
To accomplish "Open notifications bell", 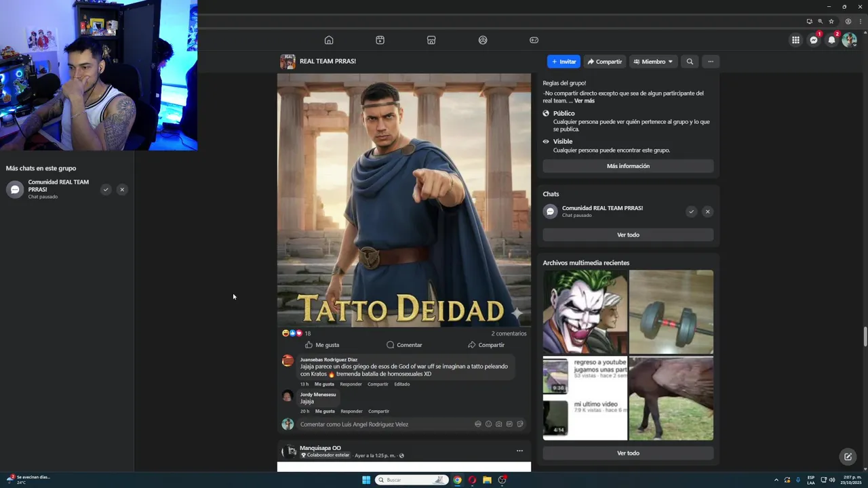I will click(831, 40).
